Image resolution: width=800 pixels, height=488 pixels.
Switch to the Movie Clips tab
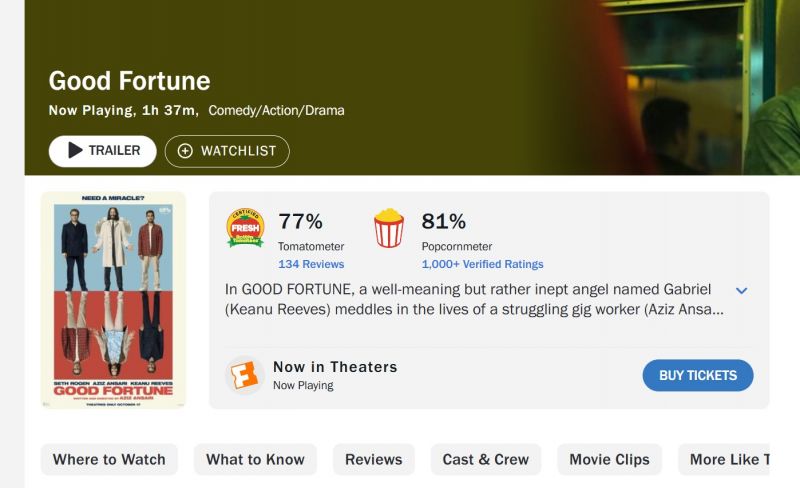point(609,460)
